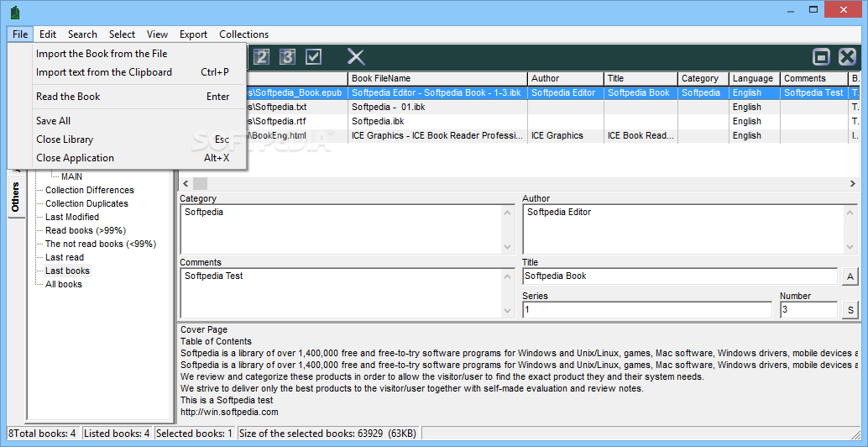The height and width of the screenshot is (447, 868).
Task: Click into the Title input field
Action: [680, 276]
